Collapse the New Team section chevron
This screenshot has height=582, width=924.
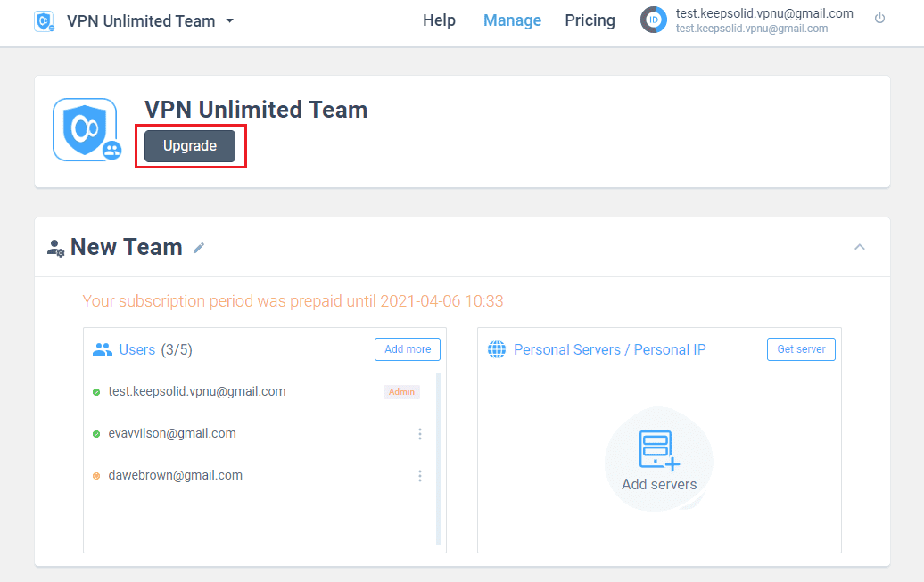(860, 247)
